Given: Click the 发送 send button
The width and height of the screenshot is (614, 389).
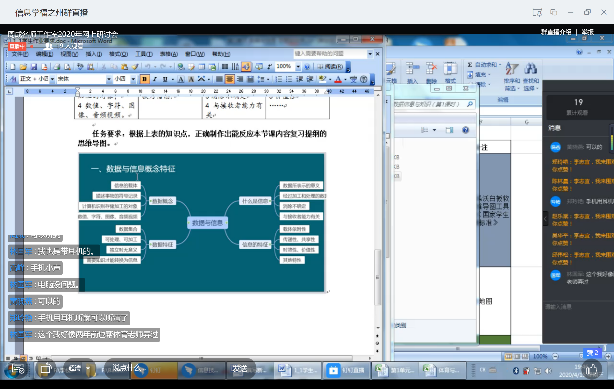Looking at the screenshot, I should (239, 369).
